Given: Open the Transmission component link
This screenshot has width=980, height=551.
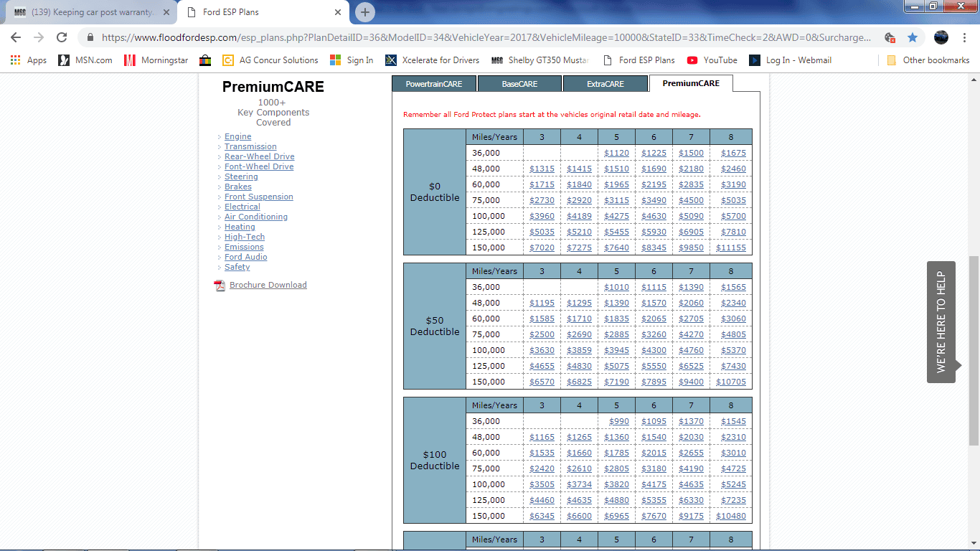Looking at the screenshot, I should (250, 146).
